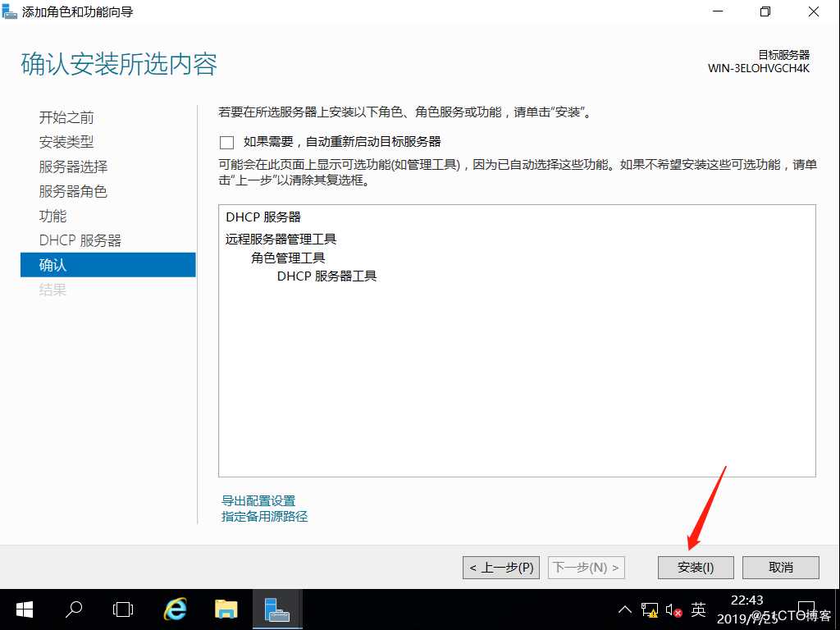Show hidden tray icons chevron
The width and height of the screenshot is (840, 630).
pos(624,609)
